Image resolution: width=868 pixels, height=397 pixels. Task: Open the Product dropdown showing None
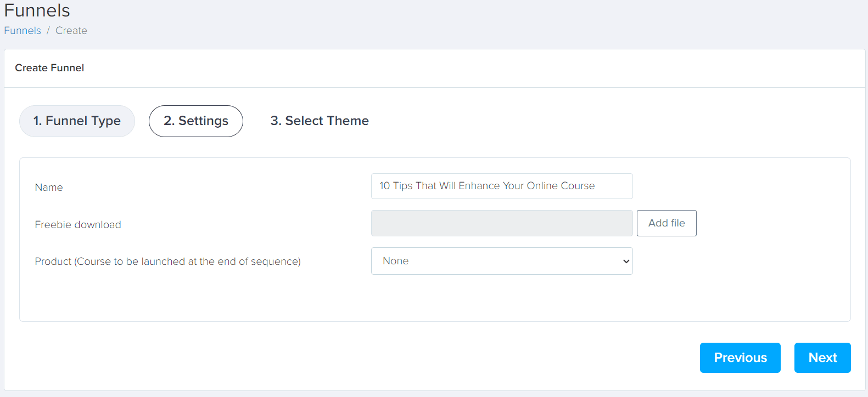point(494,261)
